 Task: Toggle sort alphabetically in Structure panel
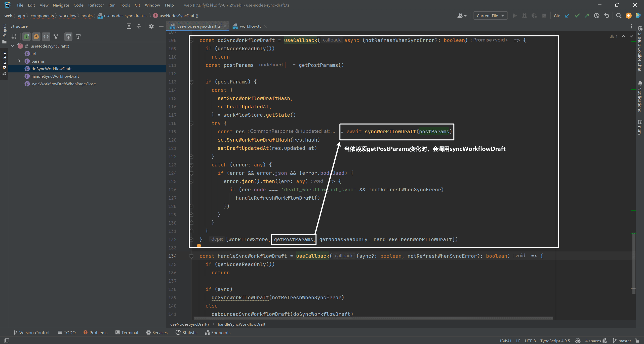tap(14, 37)
